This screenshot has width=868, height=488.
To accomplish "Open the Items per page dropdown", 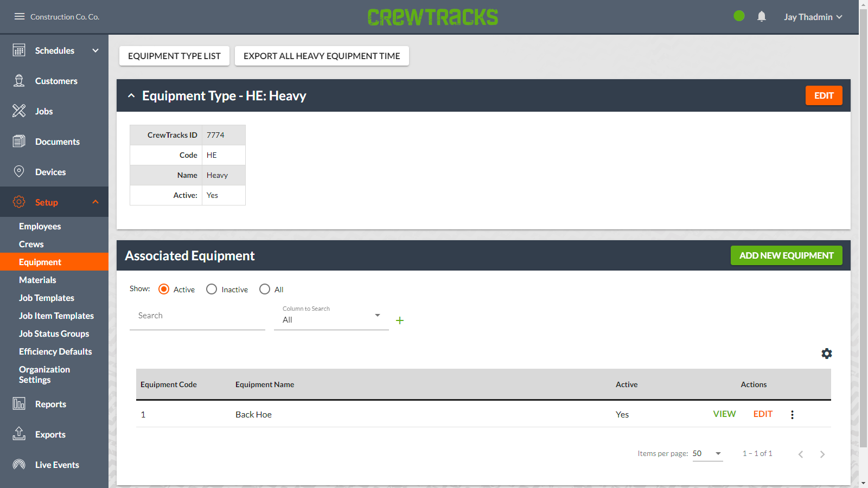I will [x=707, y=454].
